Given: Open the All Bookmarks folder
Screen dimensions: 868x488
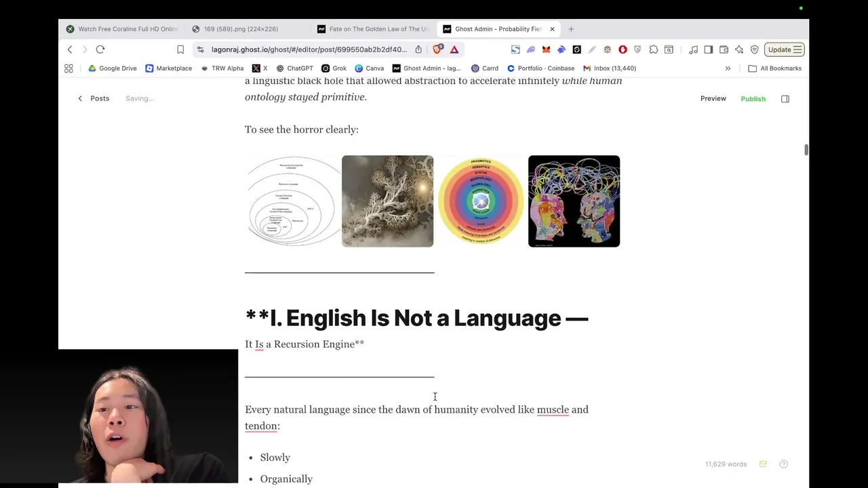Looking at the screenshot, I should 774,68.
